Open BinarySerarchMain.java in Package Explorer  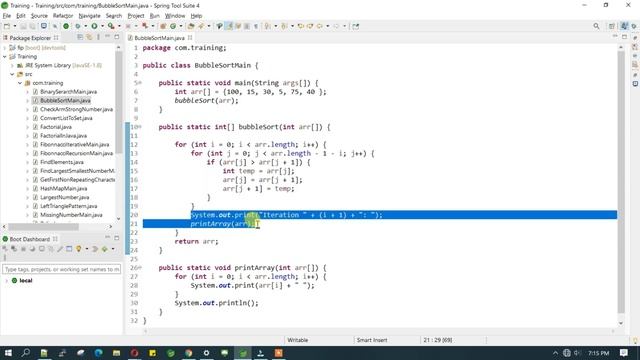click(x=68, y=92)
